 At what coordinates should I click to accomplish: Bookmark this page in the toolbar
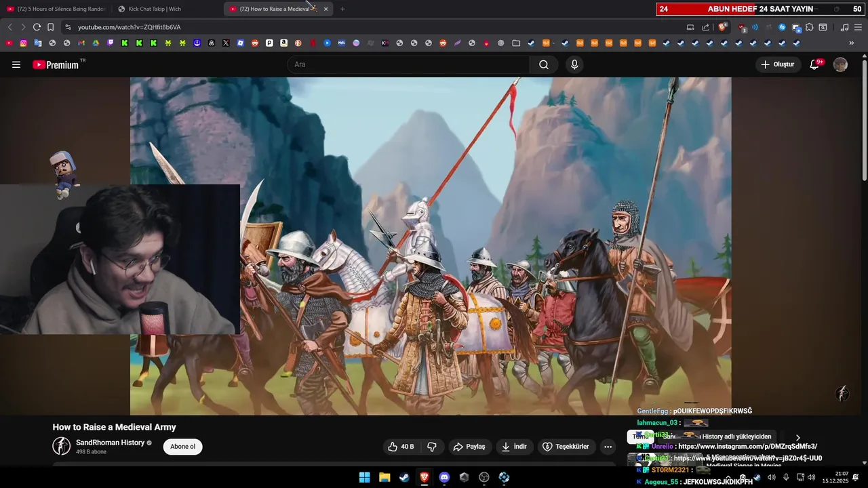50,27
